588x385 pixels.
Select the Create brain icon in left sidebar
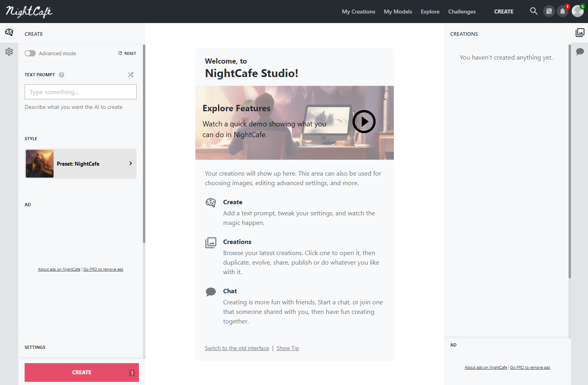click(x=9, y=32)
